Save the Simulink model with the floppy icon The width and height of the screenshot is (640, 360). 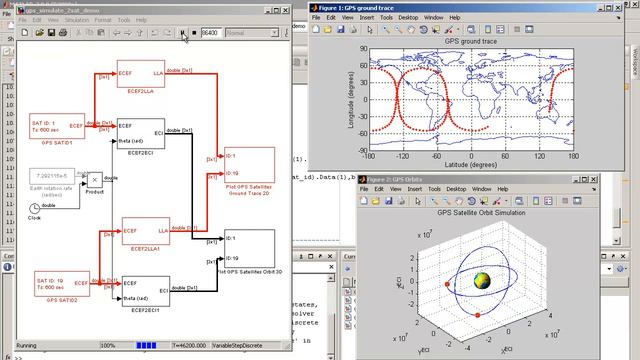[51, 33]
